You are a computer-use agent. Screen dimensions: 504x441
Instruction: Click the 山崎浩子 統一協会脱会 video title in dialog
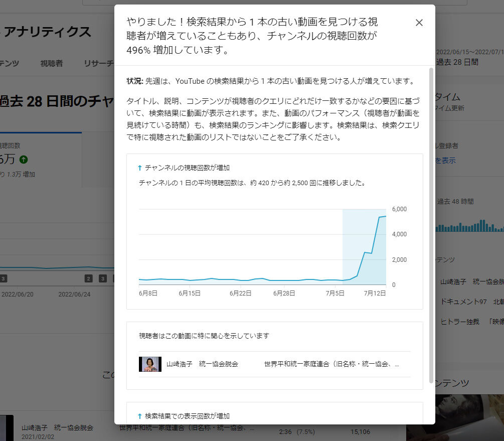pos(202,364)
